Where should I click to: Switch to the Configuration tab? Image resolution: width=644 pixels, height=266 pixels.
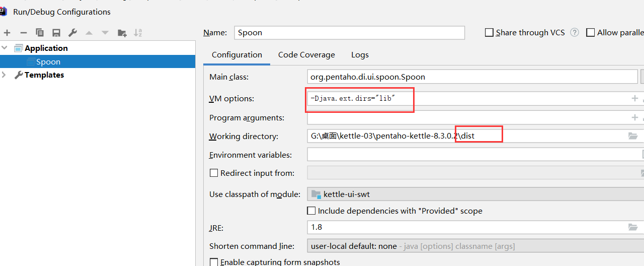click(x=237, y=55)
